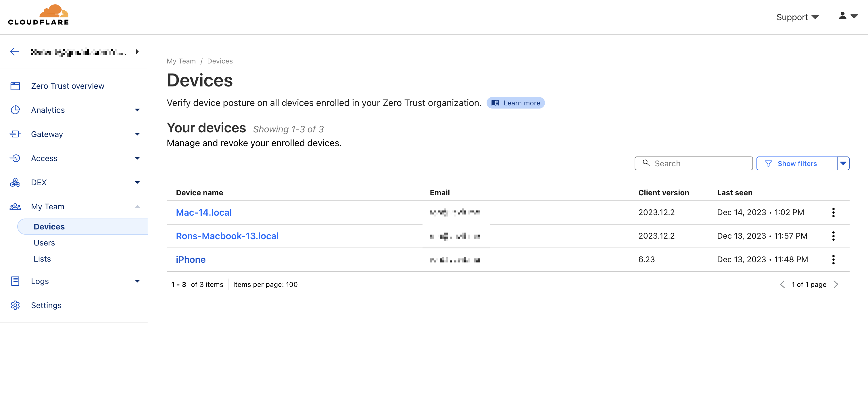The image size is (868, 398).
Task: Click the Showing 1-3 of 3 text
Action: (x=288, y=129)
